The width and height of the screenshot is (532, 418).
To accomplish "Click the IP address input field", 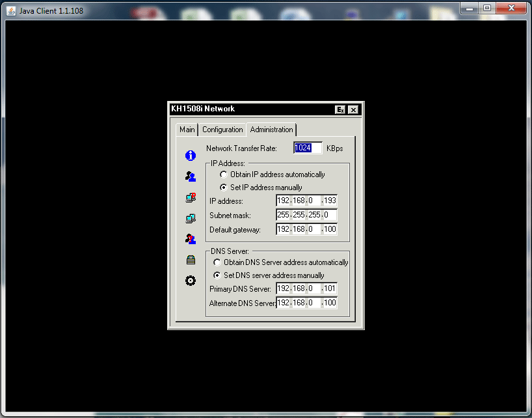I will tap(306, 201).
